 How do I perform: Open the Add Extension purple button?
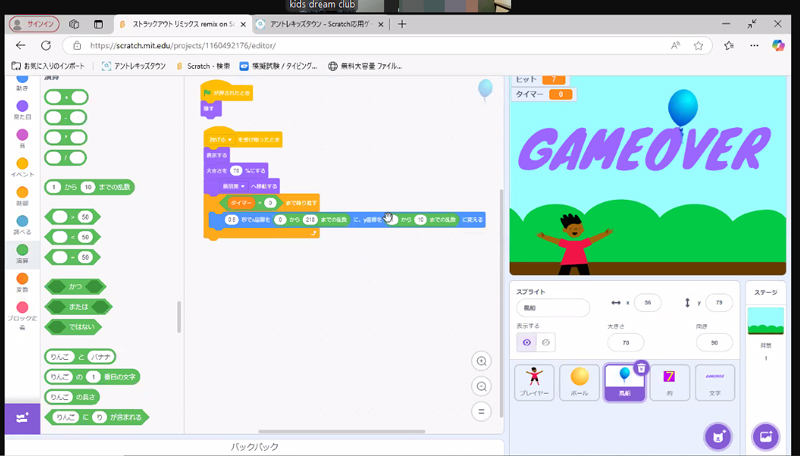pos(22,418)
